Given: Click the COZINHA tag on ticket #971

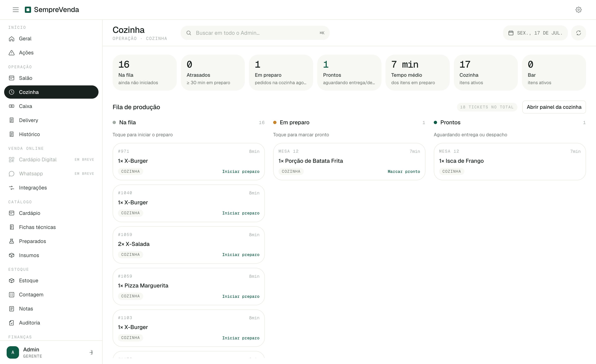Looking at the screenshot, I should (130, 171).
